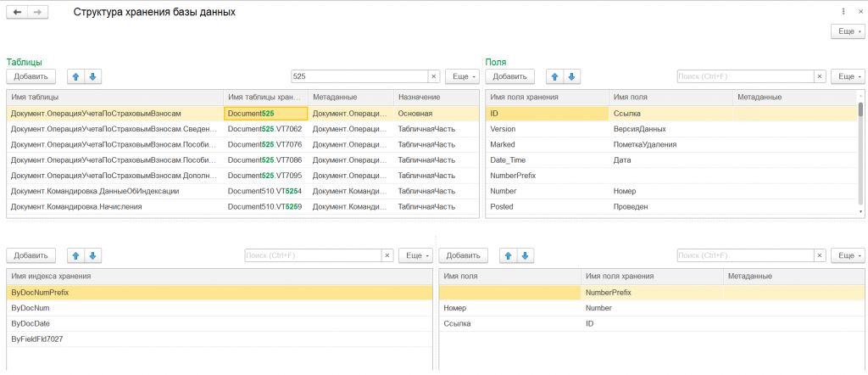The image size is (868, 375).
Task: Select the Posted field row
Action: (671, 206)
